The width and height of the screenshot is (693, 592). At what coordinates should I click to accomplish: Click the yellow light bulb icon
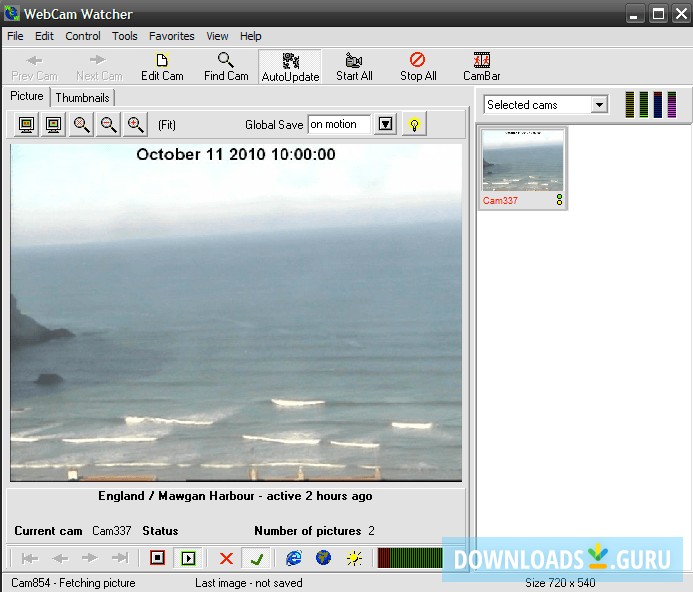click(414, 125)
